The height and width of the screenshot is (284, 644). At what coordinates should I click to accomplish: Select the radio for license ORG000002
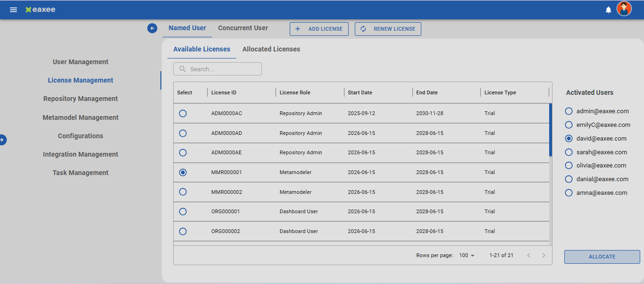click(183, 231)
